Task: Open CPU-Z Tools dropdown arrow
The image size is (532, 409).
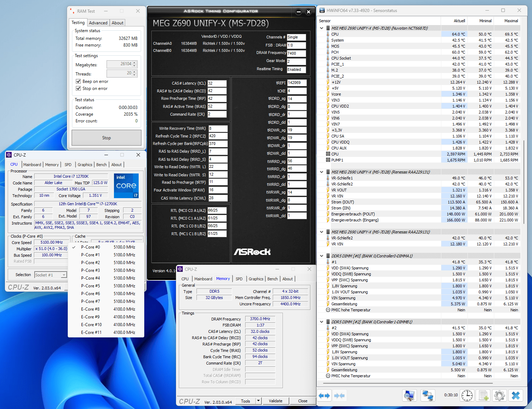Action: (258, 401)
